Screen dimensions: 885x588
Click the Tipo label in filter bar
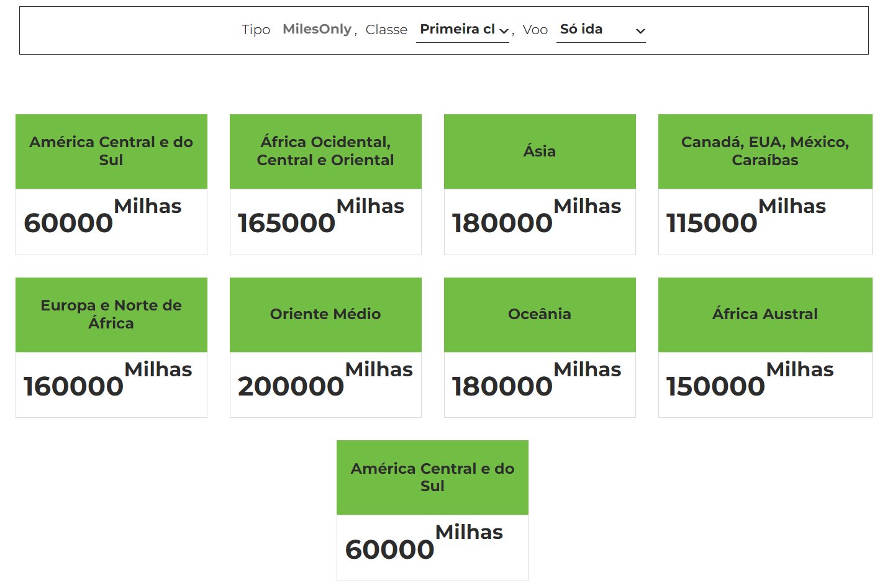coord(256,30)
